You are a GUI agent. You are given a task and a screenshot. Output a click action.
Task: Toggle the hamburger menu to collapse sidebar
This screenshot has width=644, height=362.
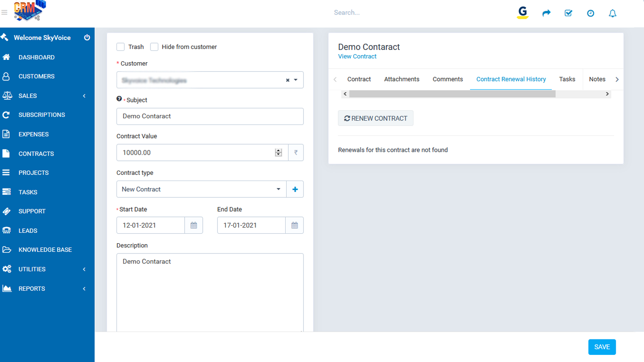(5, 13)
